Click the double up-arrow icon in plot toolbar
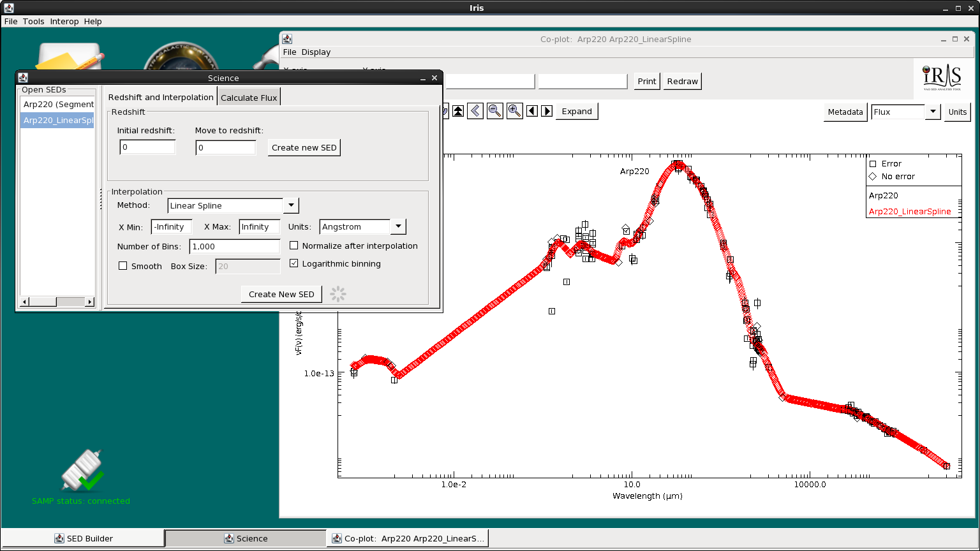The image size is (980, 551). pos(458,111)
